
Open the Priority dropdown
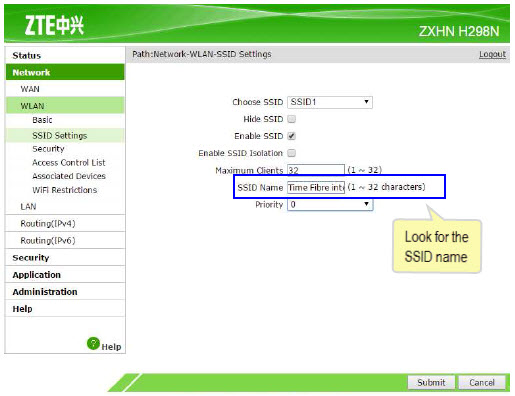click(x=330, y=204)
